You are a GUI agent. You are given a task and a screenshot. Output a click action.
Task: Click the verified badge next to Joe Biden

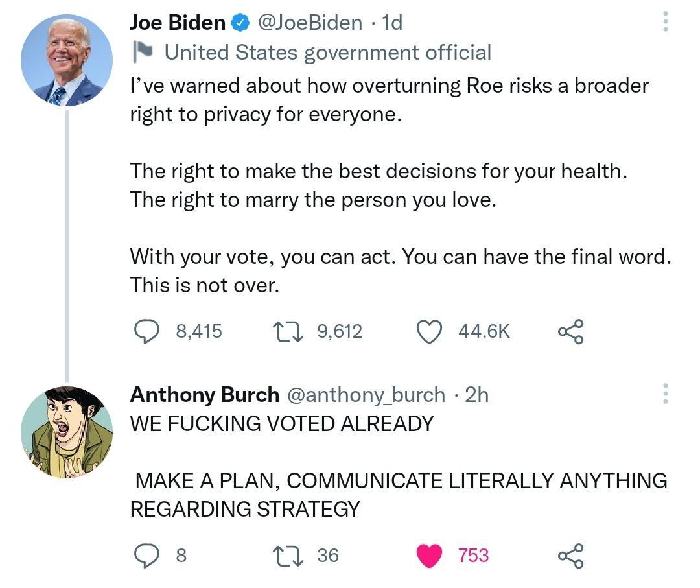coord(239,21)
